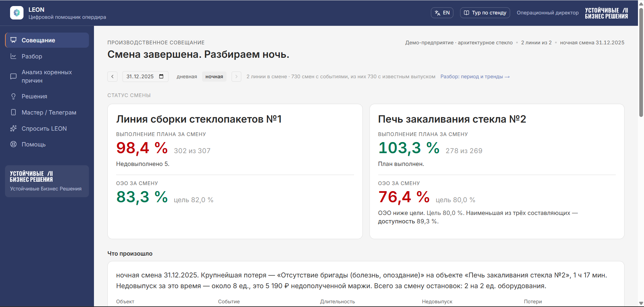Click the presentation icon beside Совещание
Screen dimensions: 644x307
13,40
